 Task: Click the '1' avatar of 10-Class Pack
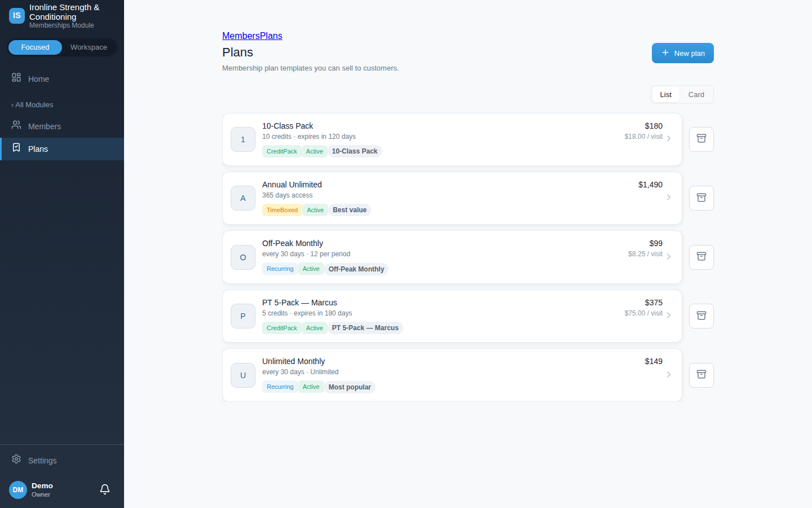243,139
